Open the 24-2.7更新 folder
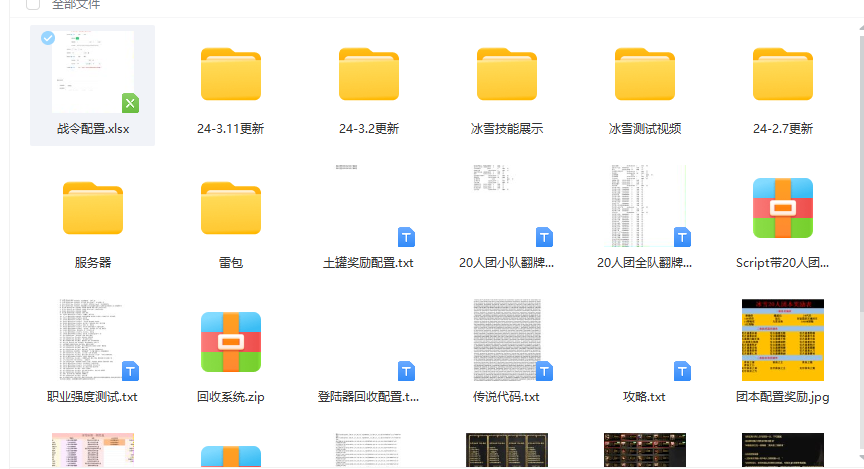This screenshot has width=864, height=469. [x=782, y=75]
